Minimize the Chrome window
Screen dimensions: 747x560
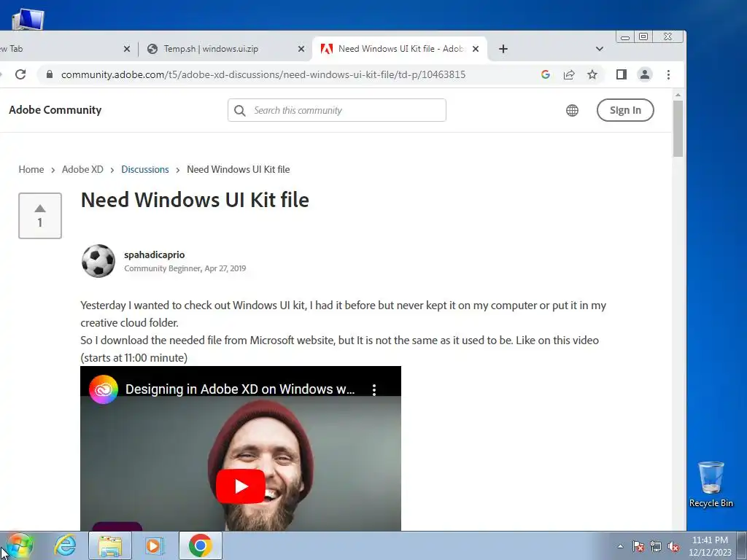625,37
